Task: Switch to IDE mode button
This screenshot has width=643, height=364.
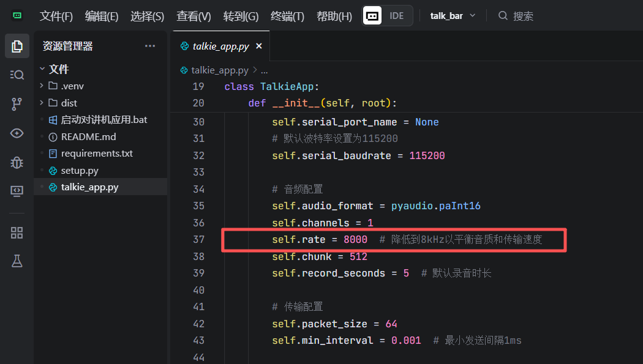Action: click(x=397, y=16)
